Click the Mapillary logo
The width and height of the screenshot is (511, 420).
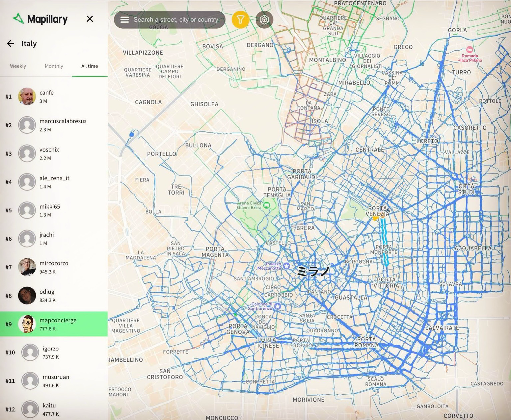click(40, 19)
